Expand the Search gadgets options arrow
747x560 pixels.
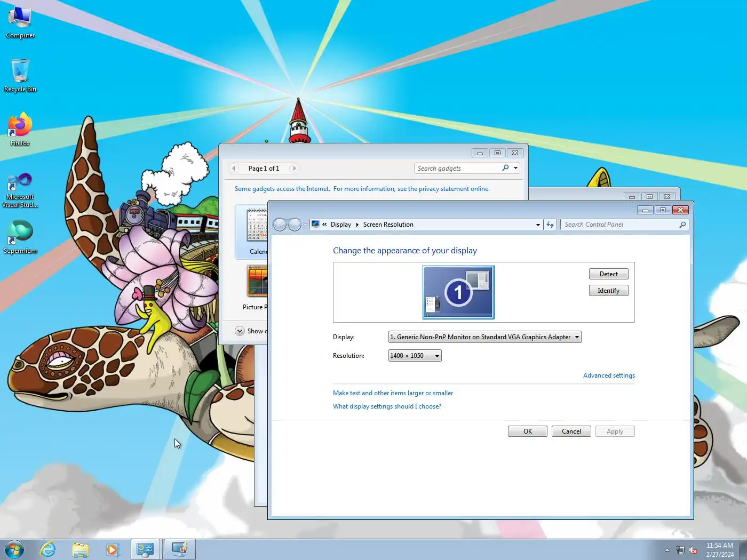[x=515, y=168]
